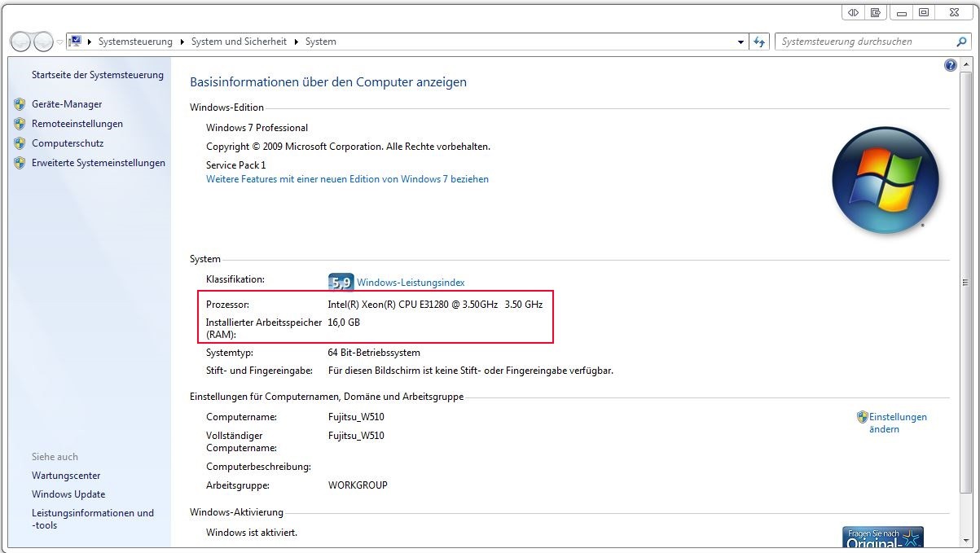Open Wartungscenter link
The image size is (980, 553).
click(66, 476)
